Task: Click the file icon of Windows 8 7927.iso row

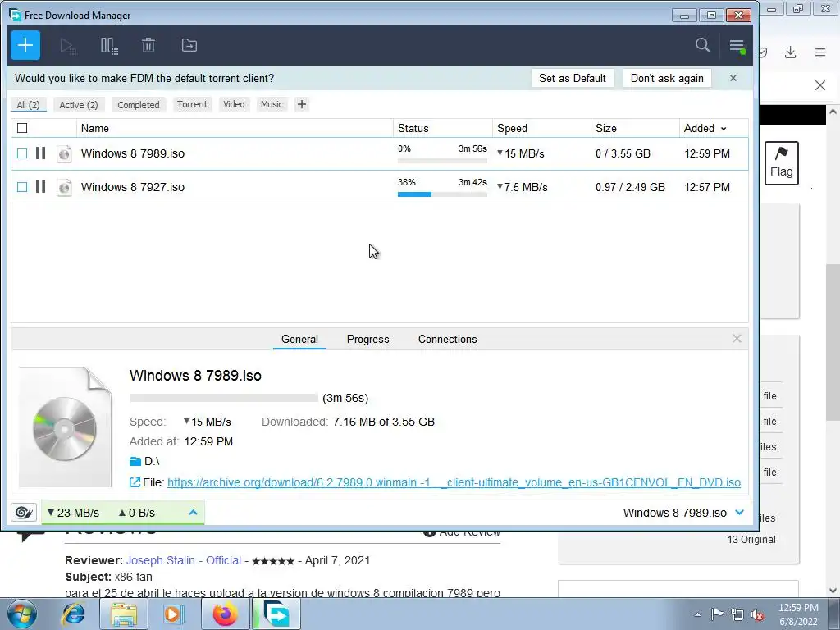Action: click(64, 187)
